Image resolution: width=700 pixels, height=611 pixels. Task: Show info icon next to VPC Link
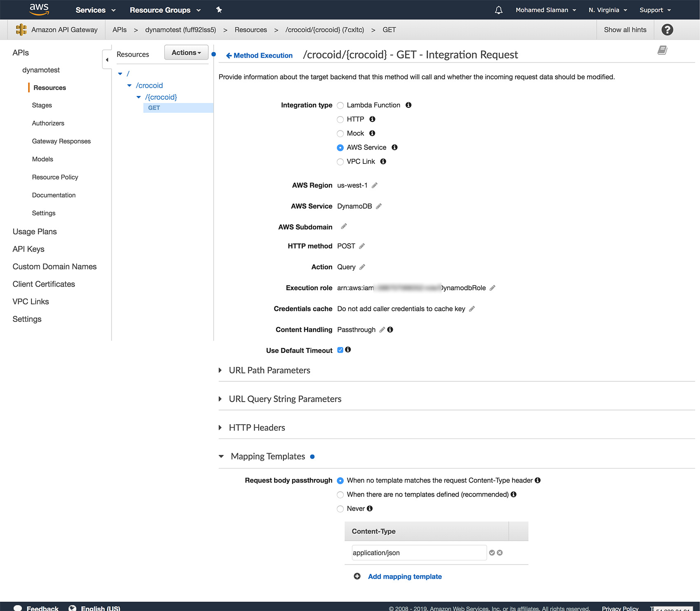click(x=383, y=161)
